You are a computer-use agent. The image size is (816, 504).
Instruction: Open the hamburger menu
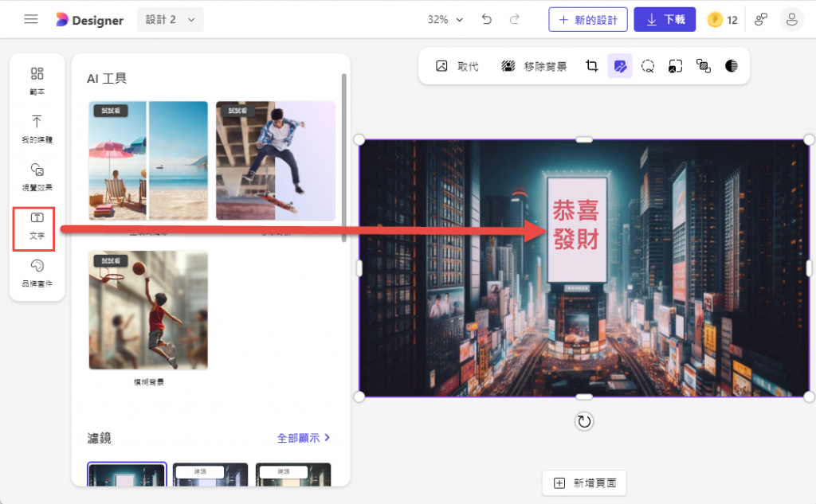(x=31, y=19)
